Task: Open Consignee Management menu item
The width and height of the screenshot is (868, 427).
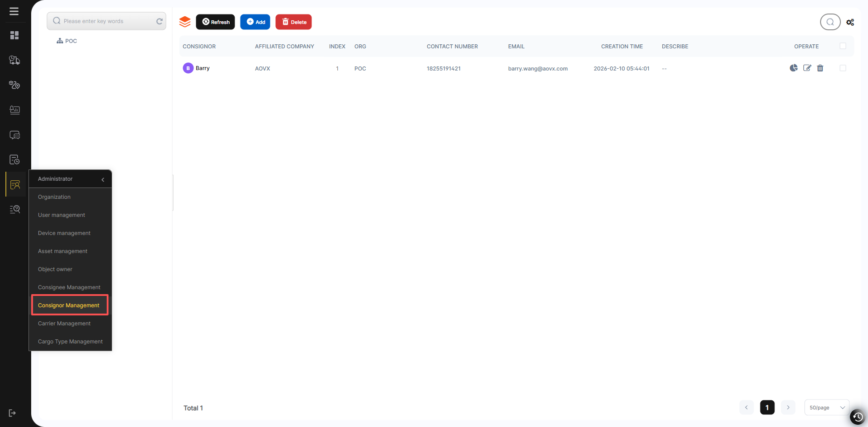Action: tap(70, 287)
